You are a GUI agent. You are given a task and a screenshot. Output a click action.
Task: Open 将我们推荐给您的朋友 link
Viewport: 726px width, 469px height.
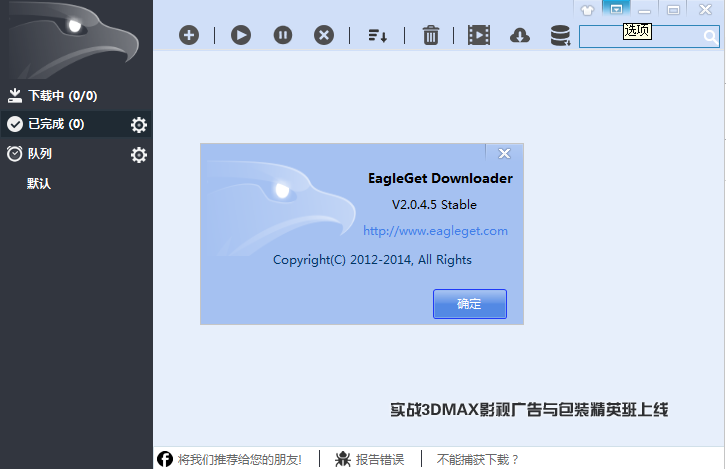[239, 460]
